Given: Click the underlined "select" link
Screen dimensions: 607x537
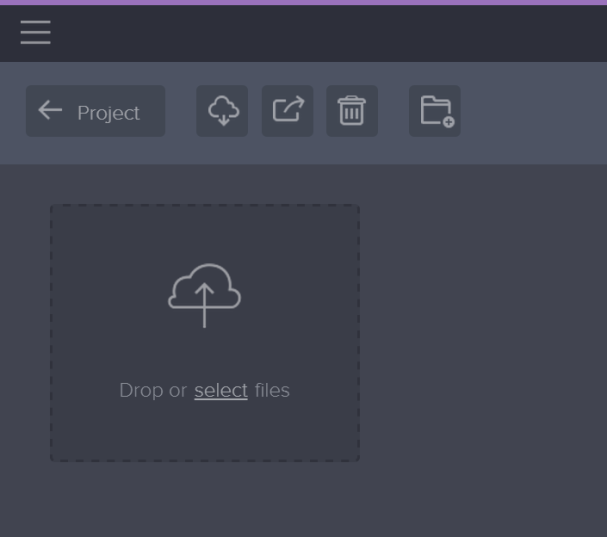Looking at the screenshot, I should click(221, 390).
